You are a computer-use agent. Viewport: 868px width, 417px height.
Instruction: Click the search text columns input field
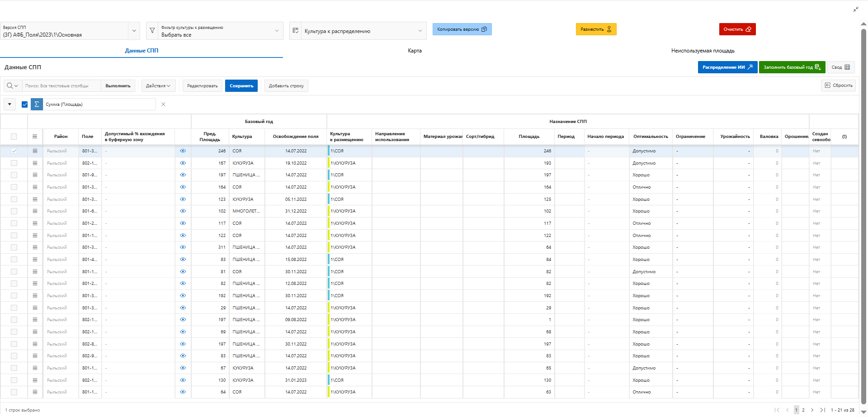click(x=61, y=86)
